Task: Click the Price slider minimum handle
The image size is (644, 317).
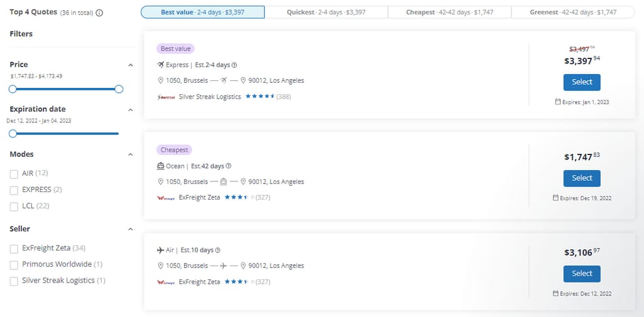Action: 13,89
